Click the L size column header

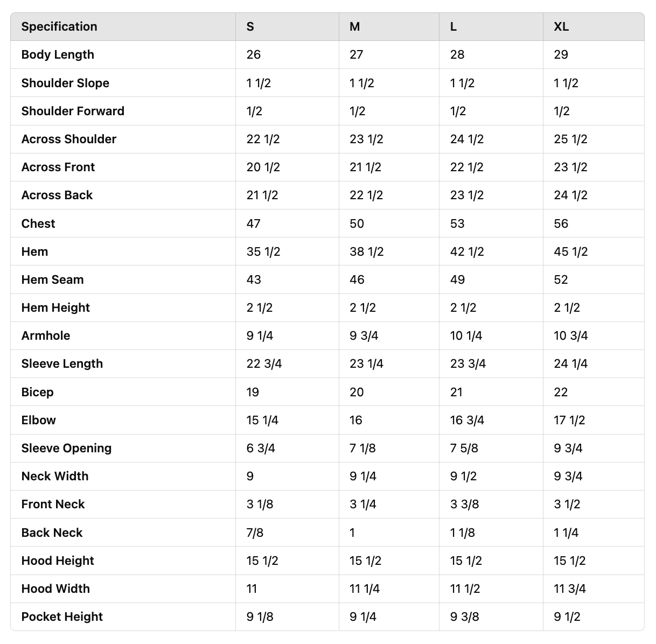(453, 27)
